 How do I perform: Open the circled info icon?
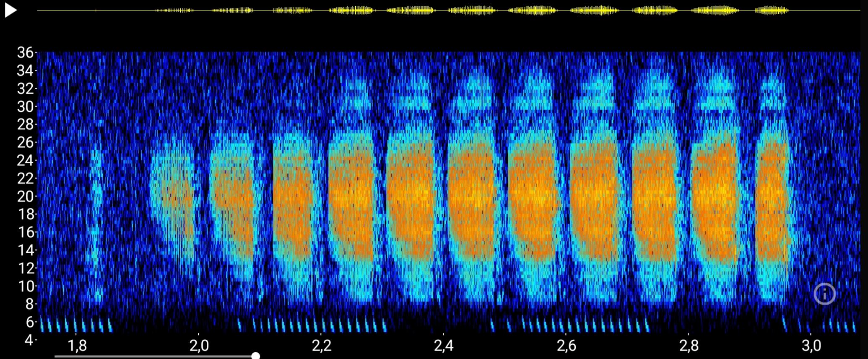[824, 293]
